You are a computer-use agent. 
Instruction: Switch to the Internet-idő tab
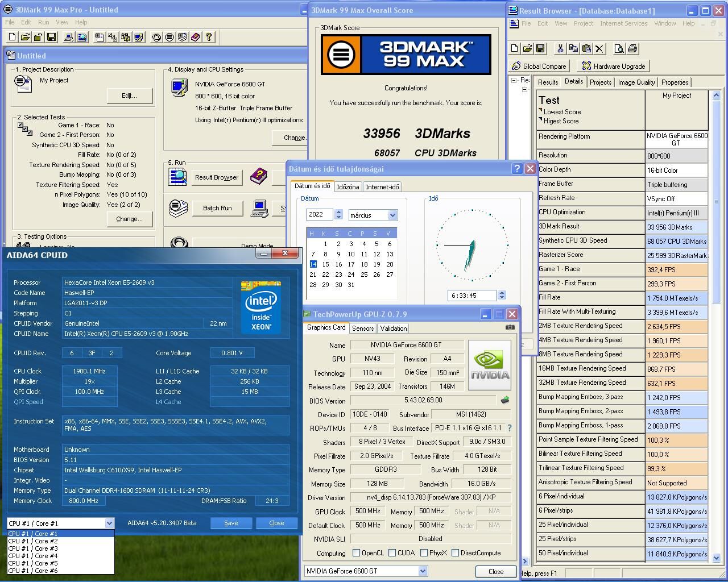(382, 186)
